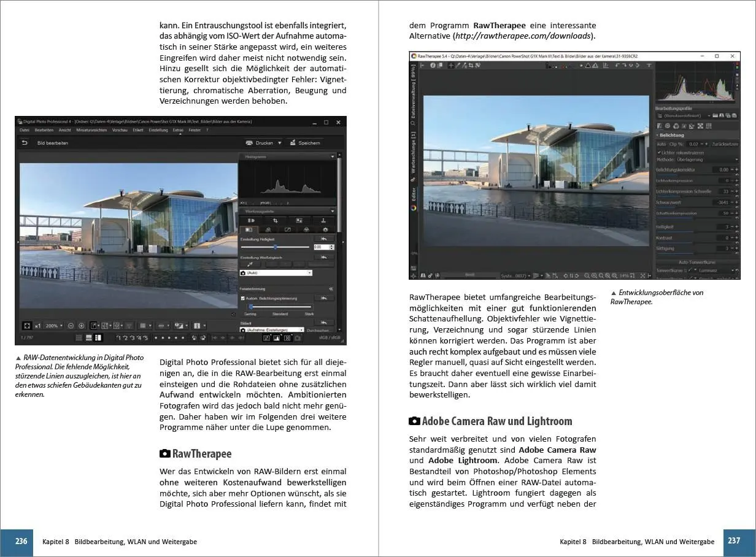Select rating 3 in Digital Photo Professional's bottom bar
Screen dimensions: 756x557
pyautogui.click(x=133, y=338)
